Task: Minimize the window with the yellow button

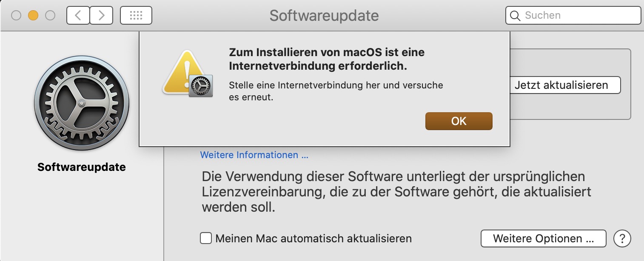Action: pyautogui.click(x=33, y=16)
